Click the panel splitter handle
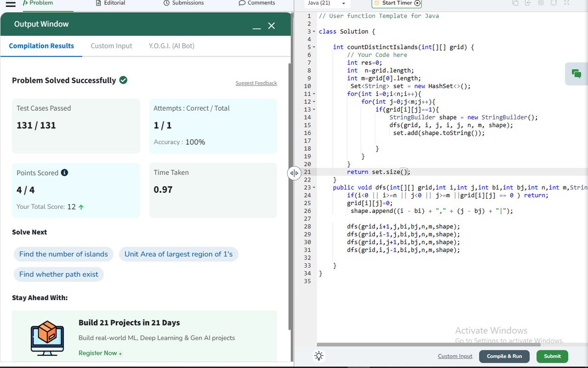 293,173
